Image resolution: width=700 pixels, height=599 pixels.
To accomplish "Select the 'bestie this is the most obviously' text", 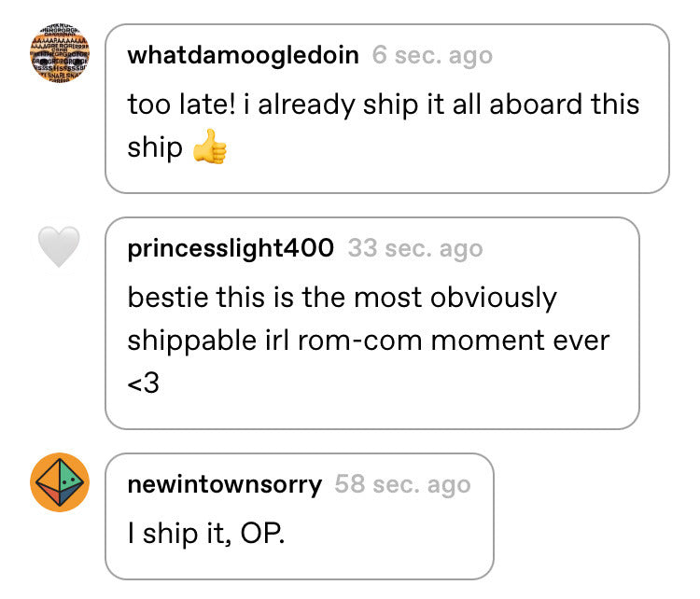I will click(342, 299).
